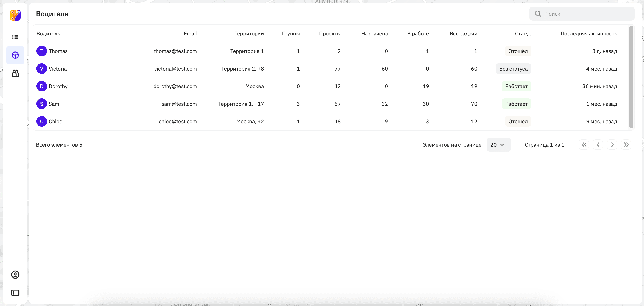The height and width of the screenshot is (306, 644).
Task: Toggle the sidebar panel collapse icon
Action: coord(15,293)
